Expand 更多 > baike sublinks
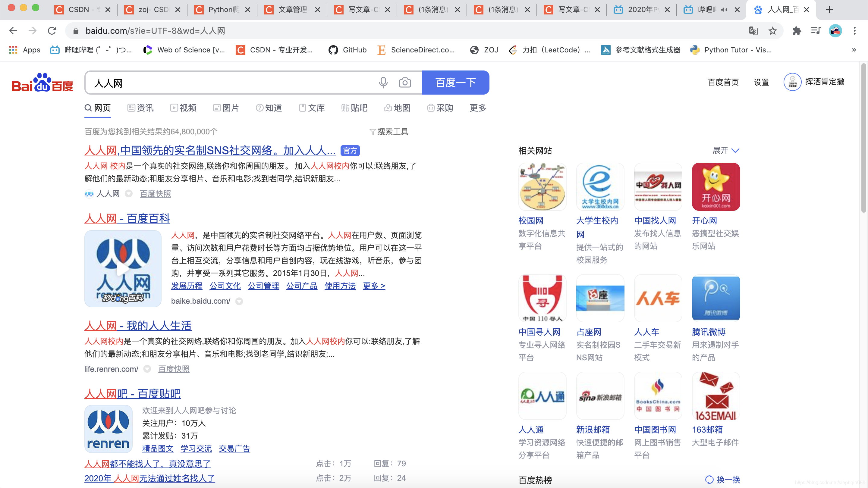The height and width of the screenshot is (488, 868). [x=374, y=286]
